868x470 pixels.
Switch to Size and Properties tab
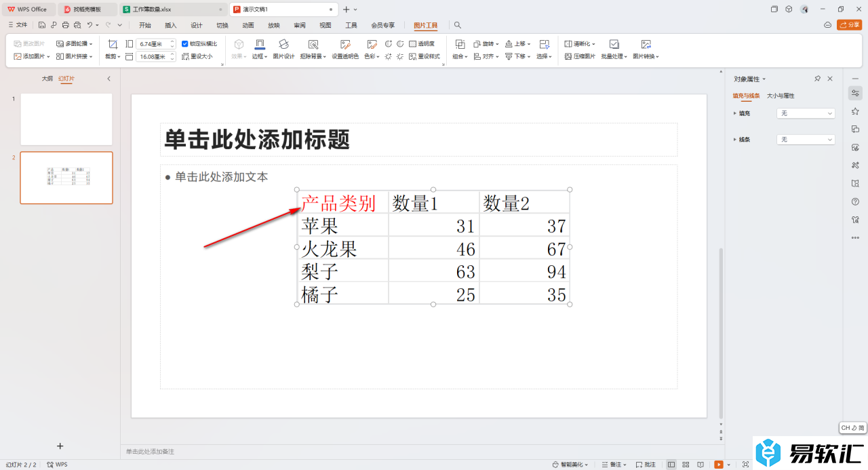(781, 96)
